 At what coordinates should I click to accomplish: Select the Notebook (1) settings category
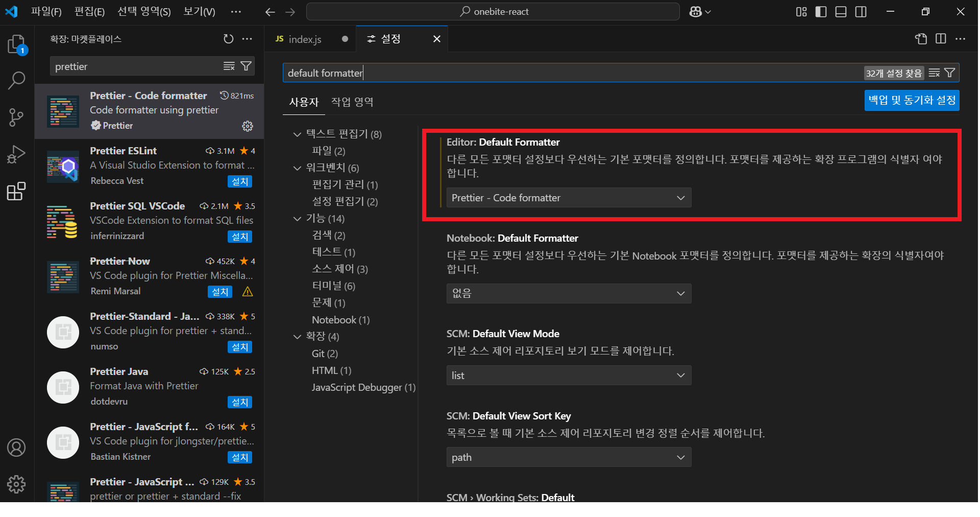coord(341,320)
